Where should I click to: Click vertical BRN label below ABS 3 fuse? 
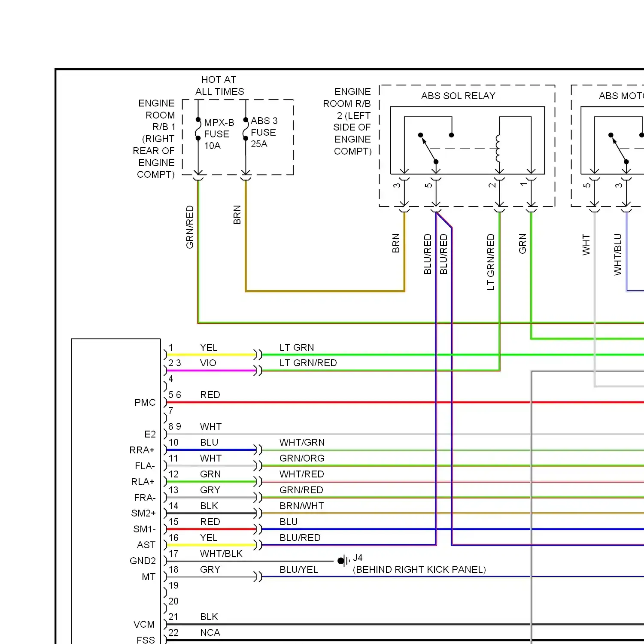click(x=237, y=215)
